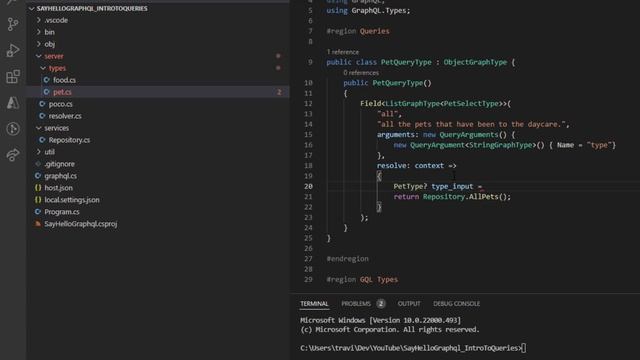Screen dimensions: 640x360
Task: Click the terminal prompt input area
Action: point(524,348)
